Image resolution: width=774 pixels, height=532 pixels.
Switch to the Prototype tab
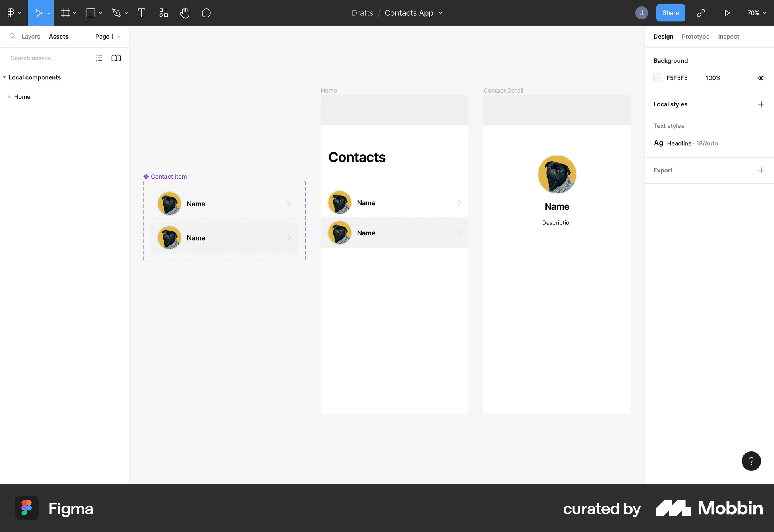pyautogui.click(x=695, y=36)
